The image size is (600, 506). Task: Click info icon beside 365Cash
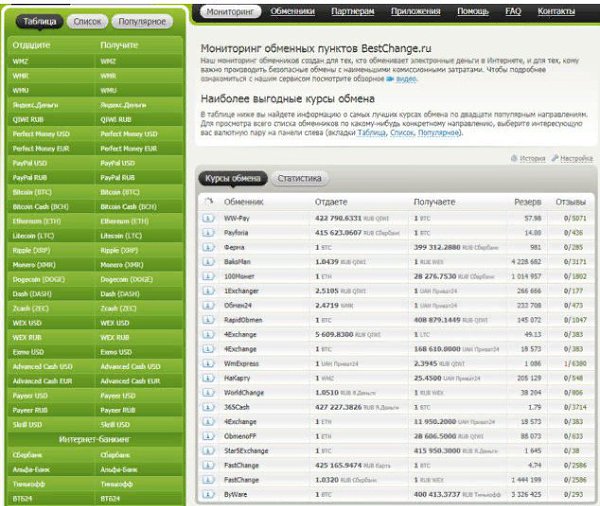click(x=208, y=407)
